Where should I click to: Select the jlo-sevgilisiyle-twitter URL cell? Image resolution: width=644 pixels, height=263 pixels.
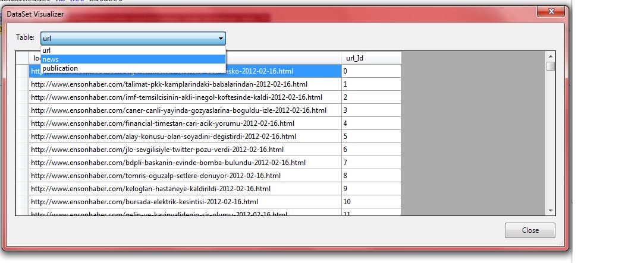pos(185,150)
